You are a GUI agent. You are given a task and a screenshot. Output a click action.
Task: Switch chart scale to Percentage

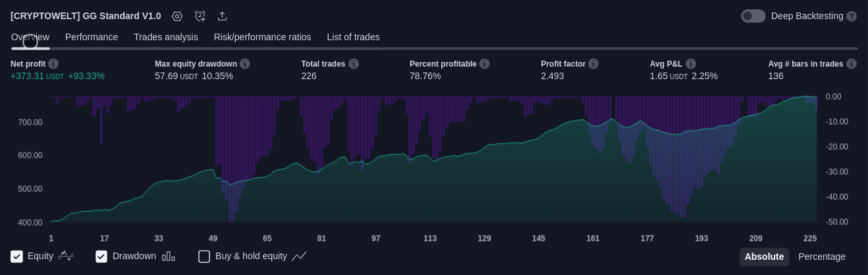(822, 257)
